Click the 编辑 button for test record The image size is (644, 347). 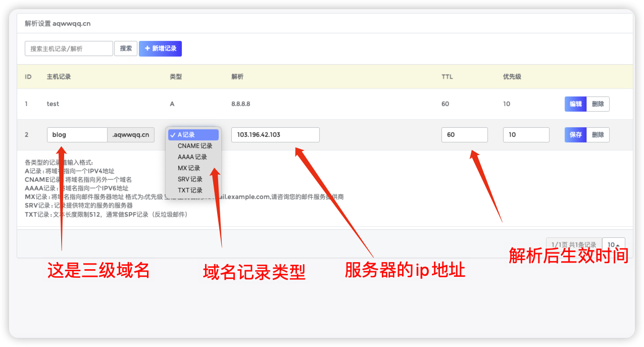click(575, 104)
